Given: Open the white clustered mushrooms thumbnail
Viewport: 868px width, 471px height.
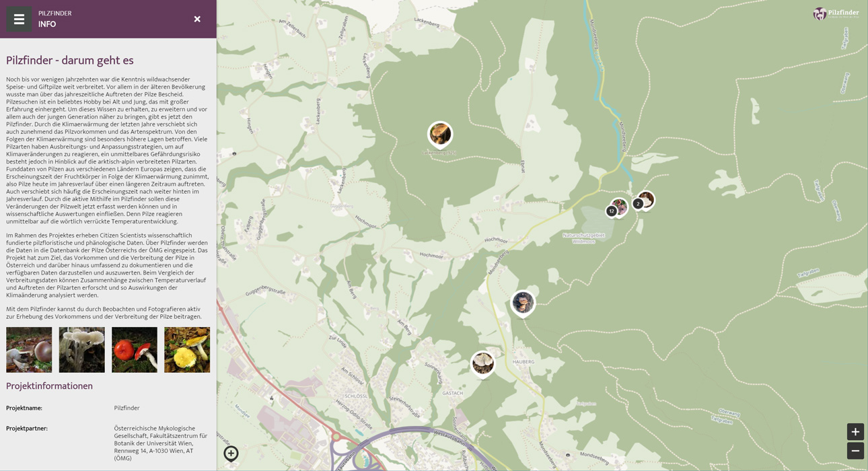Looking at the screenshot, I should 81,350.
